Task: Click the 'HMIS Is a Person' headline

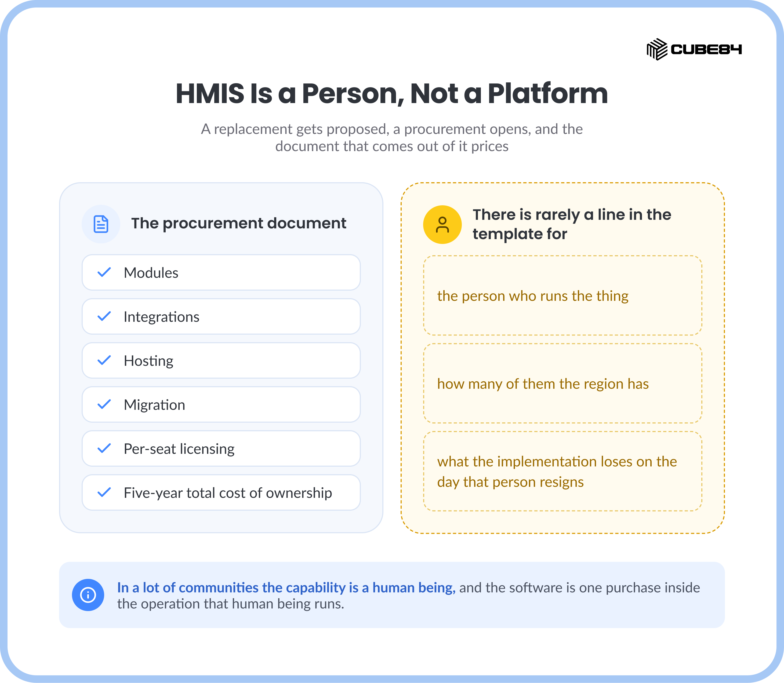Action: (x=392, y=94)
